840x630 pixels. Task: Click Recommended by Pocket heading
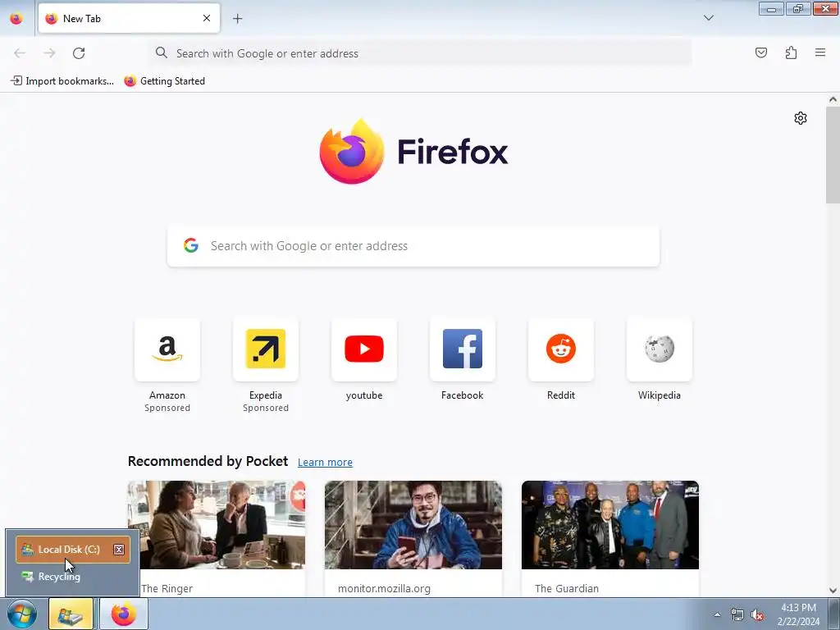208,461
